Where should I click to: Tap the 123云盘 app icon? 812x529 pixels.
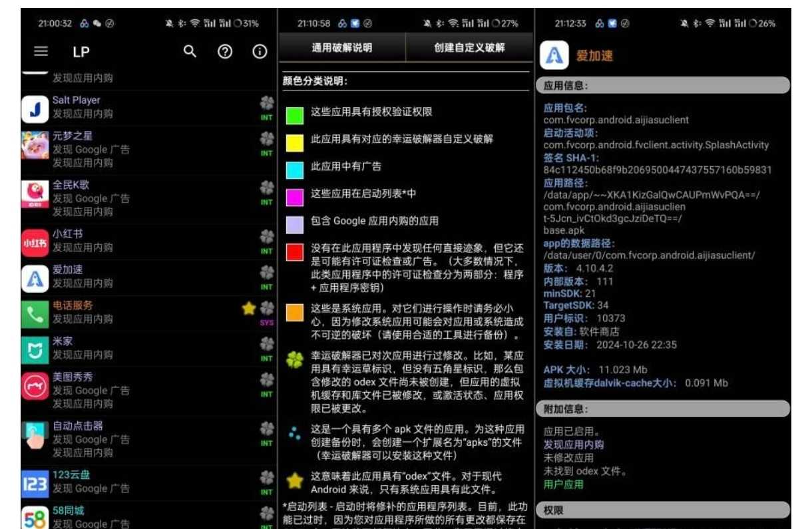coord(35,484)
